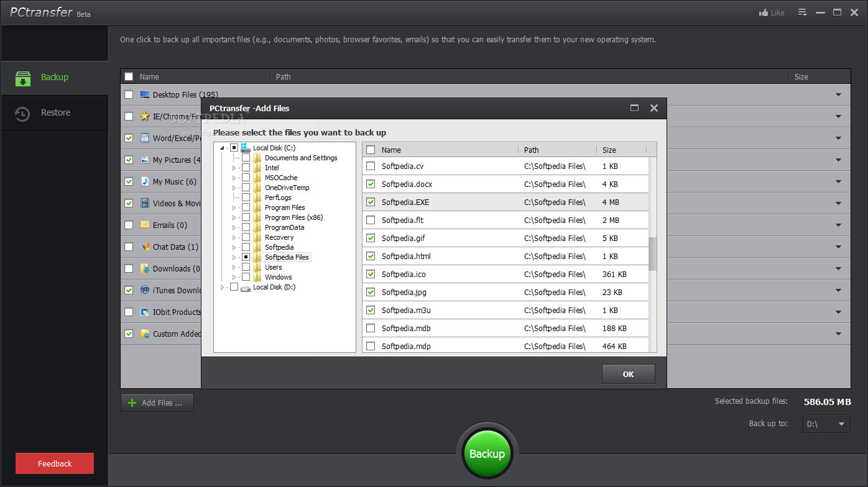868x487 pixels.
Task: Click the My Pictures photo icon
Action: pyautogui.click(x=145, y=160)
